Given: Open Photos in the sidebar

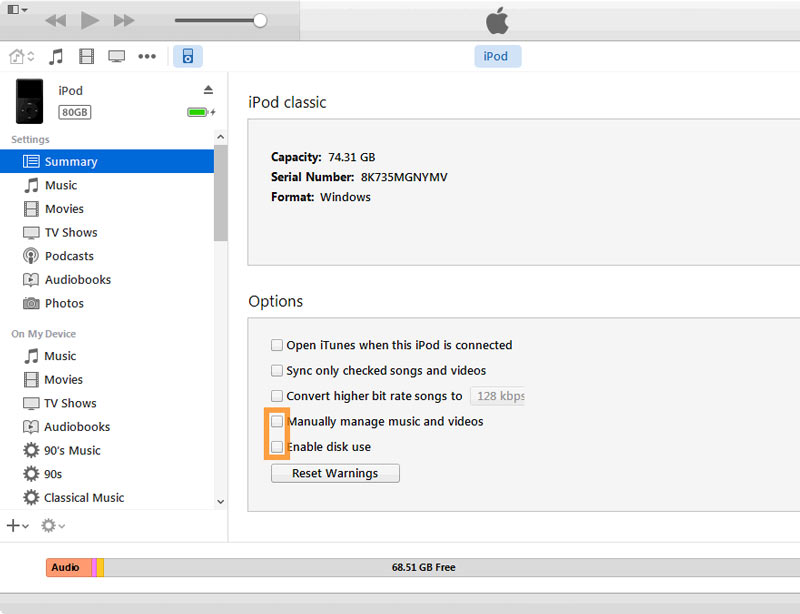Looking at the screenshot, I should (x=107, y=303).
